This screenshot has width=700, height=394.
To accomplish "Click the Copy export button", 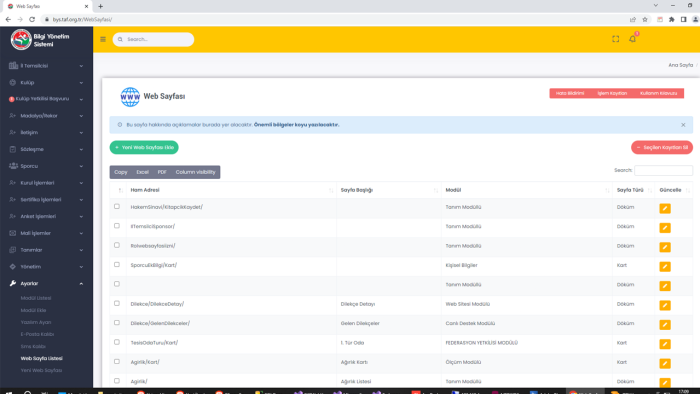I will click(x=121, y=172).
